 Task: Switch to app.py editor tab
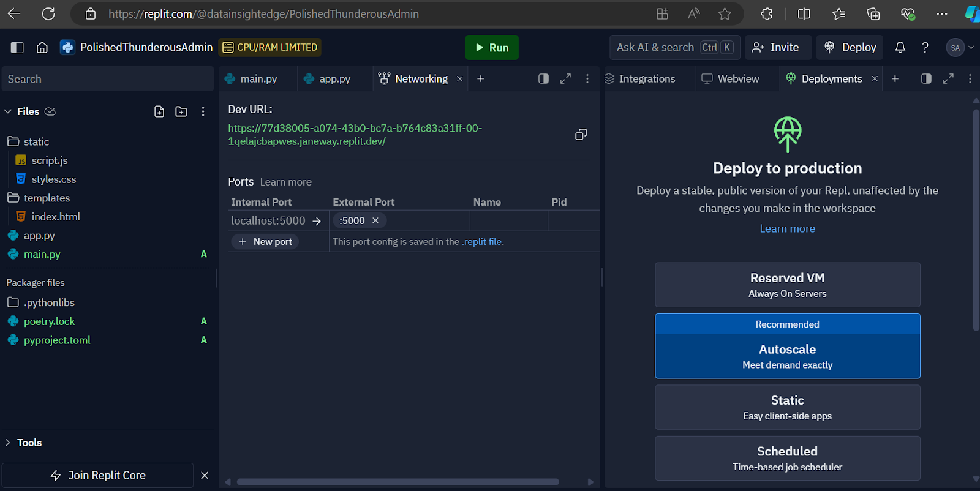[x=334, y=79]
